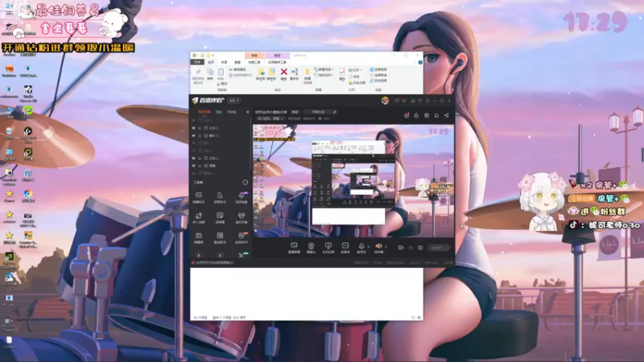Toggle visibility eye of 文本 2 layer
Viewport: 644px width, 362px height.
pyautogui.click(x=194, y=158)
